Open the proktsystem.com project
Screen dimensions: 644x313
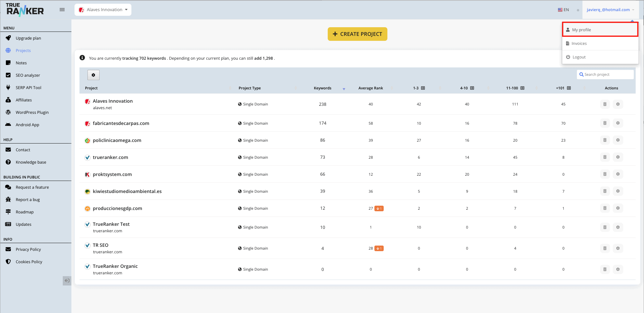click(x=112, y=174)
